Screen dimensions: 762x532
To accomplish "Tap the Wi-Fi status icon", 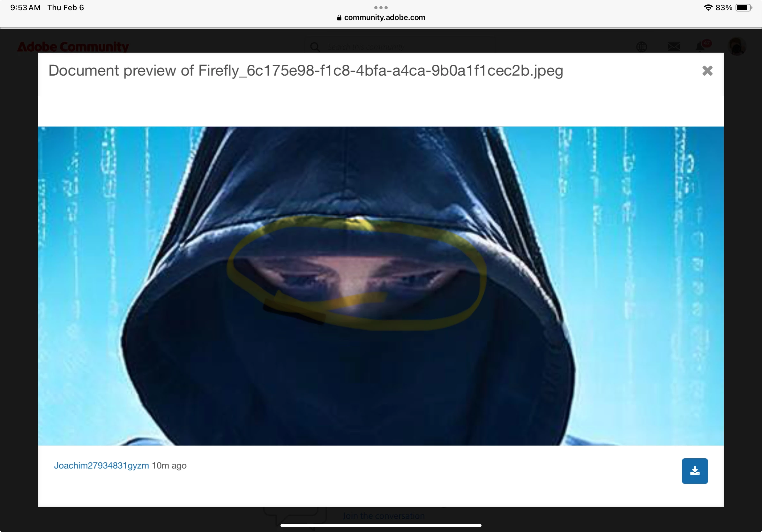I will (708, 8).
